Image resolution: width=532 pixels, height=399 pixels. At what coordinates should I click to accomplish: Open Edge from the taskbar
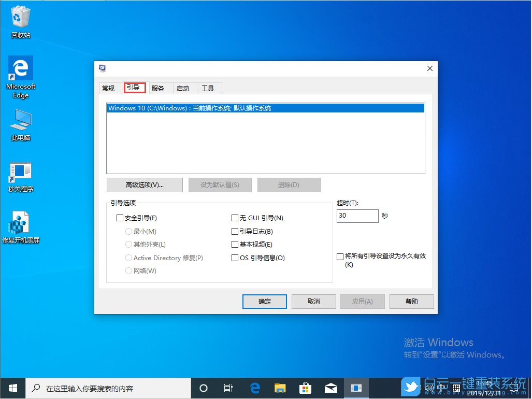click(254, 387)
